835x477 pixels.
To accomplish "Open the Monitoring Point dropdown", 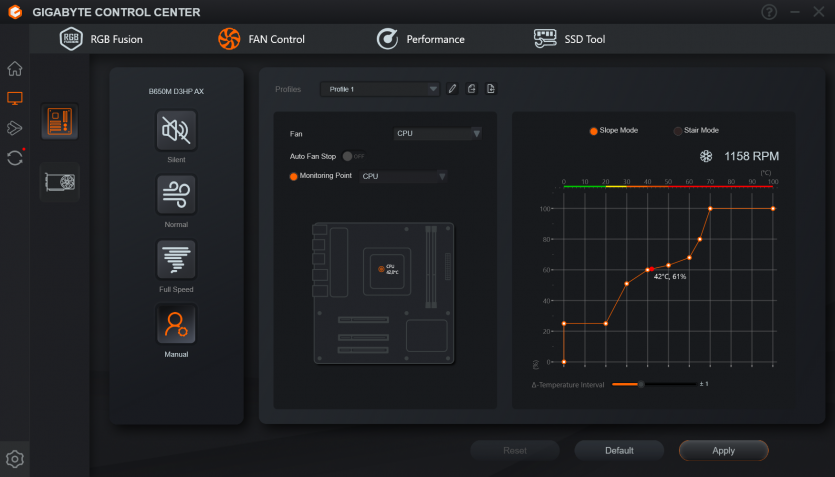I will click(x=404, y=177).
